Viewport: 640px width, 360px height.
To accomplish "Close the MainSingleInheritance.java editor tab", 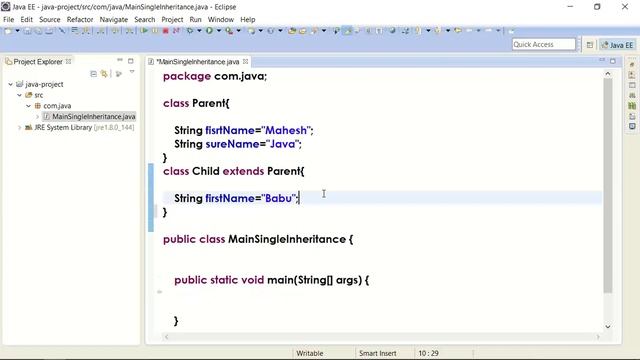I will pos(245,61).
